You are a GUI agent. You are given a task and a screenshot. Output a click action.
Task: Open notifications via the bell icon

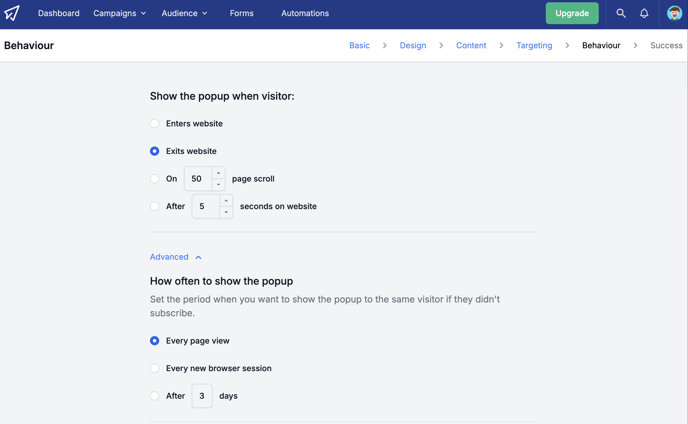[x=644, y=13]
